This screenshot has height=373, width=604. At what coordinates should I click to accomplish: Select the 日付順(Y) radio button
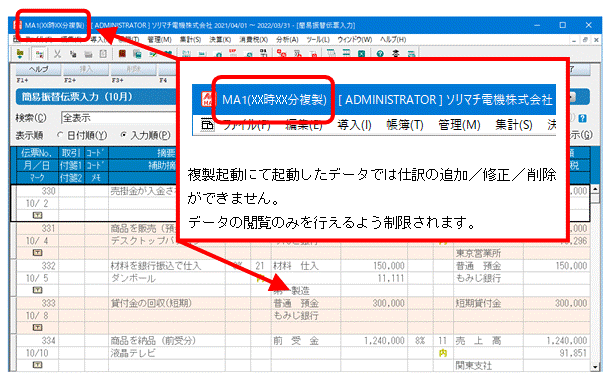click(x=82, y=135)
